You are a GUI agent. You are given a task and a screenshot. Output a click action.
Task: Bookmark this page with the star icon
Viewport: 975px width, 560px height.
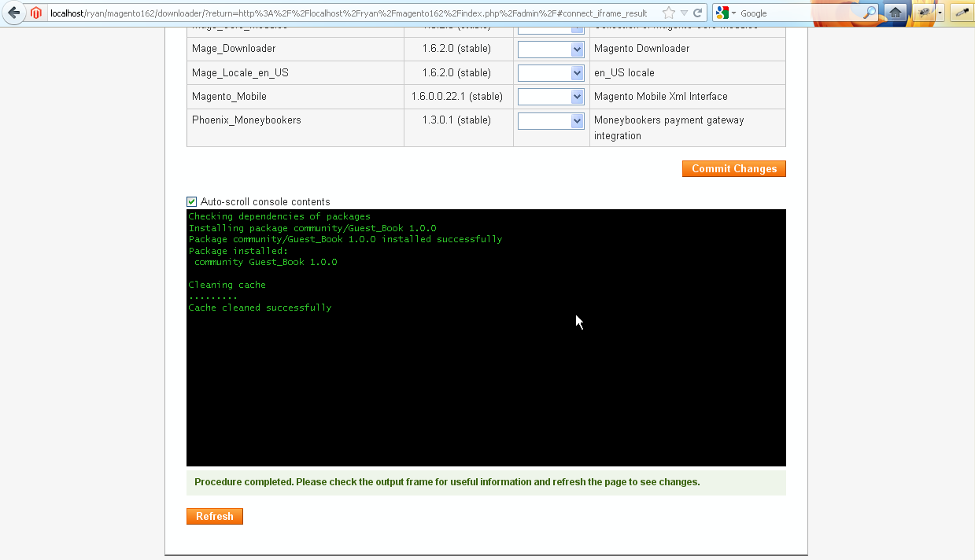click(668, 13)
